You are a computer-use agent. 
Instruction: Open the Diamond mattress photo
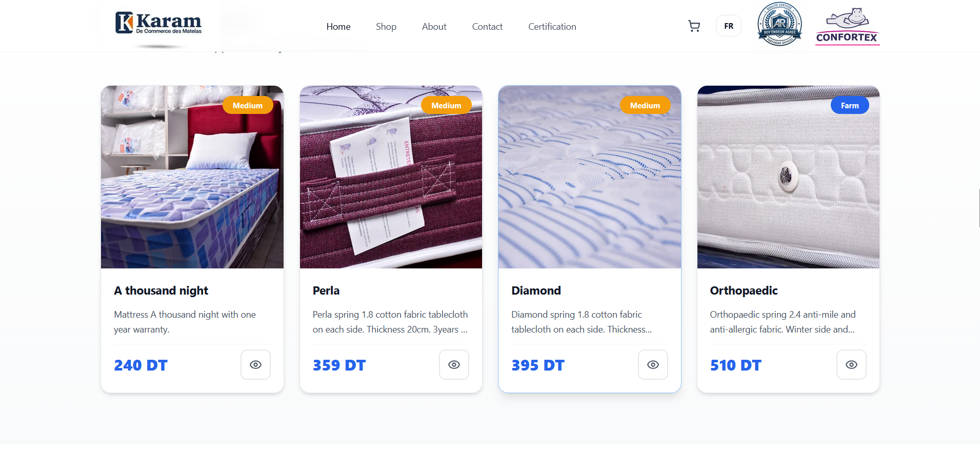590,177
